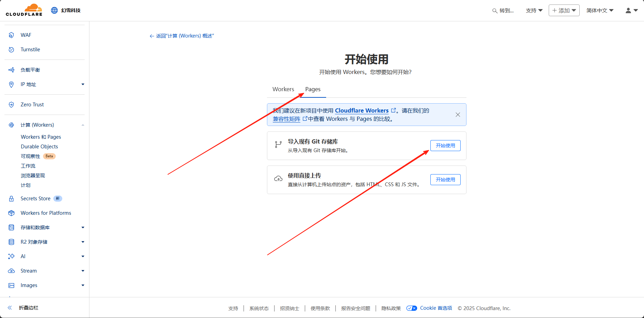The image size is (644, 318).
Task: Follow the Cloudflare Workers link in banner
Action: point(362,110)
